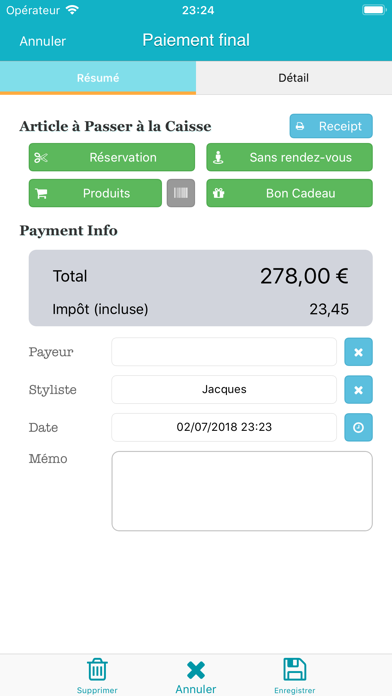This screenshot has width=392, height=696.
Task: Tap the barcode scanner icon
Action: (x=181, y=193)
